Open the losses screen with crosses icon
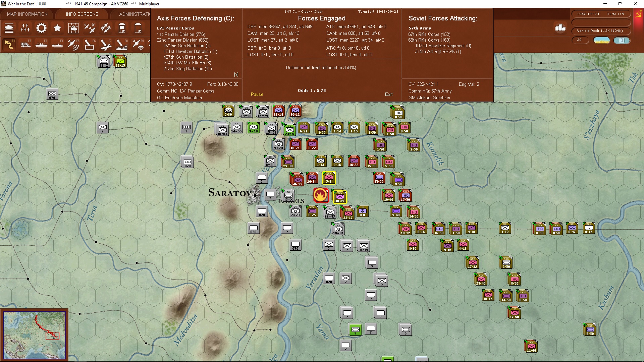 pos(25,28)
